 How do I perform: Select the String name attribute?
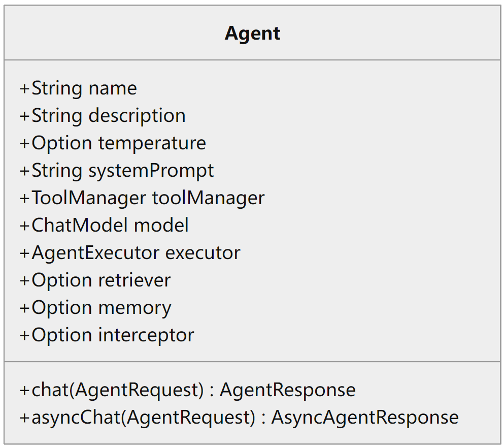pyautogui.click(x=79, y=88)
